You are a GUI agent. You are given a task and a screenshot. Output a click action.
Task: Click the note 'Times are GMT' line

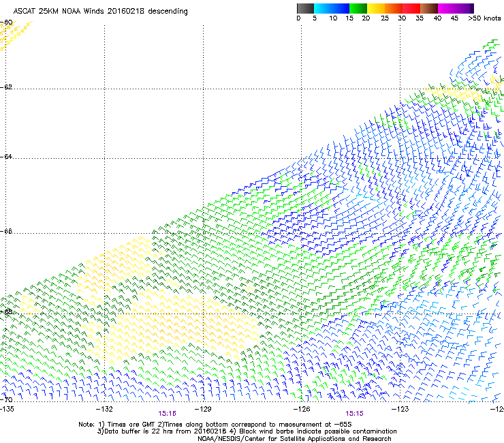click(x=215, y=425)
